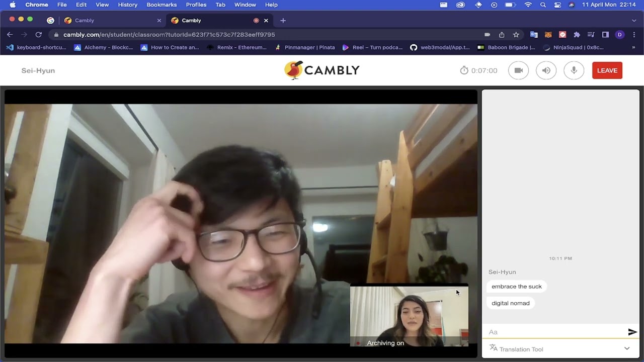Image resolution: width=644 pixels, height=362 pixels.
Task: Open the Bookmarks menu
Action: point(162,5)
